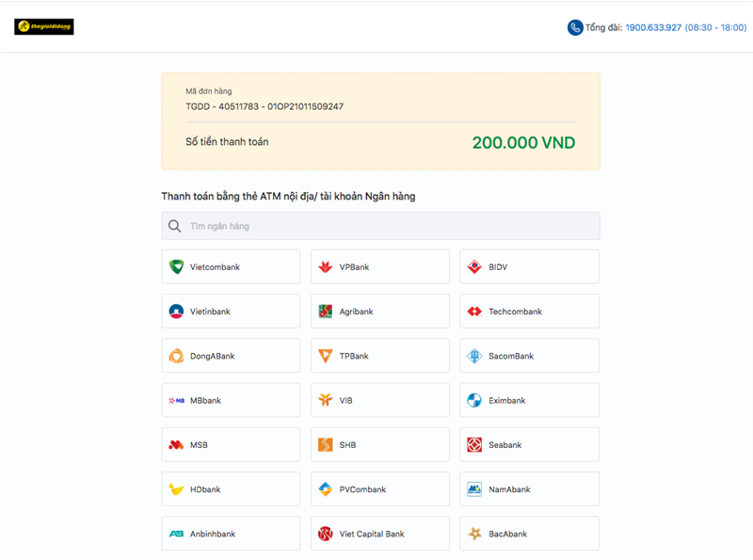Click the Eximbank blue circular icon
Image resolution: width=753 pixels, height=560 pixels.
click(474, 401)
